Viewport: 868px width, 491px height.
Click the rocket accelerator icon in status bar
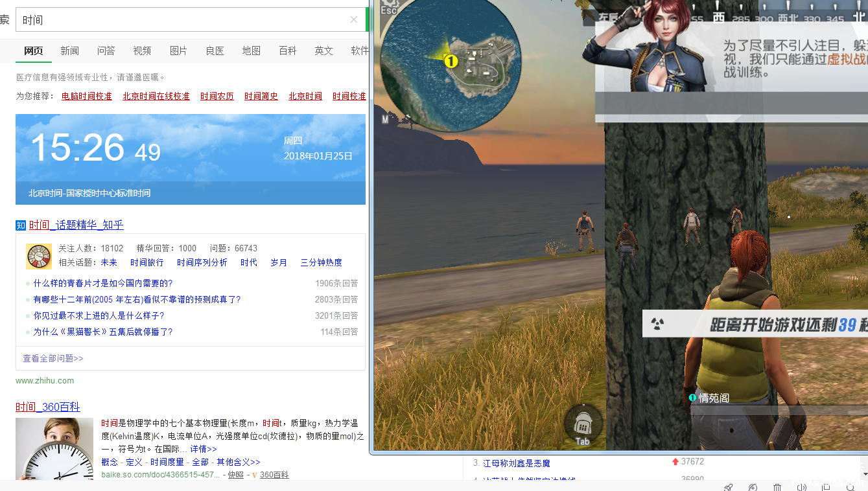pos(728,487)
